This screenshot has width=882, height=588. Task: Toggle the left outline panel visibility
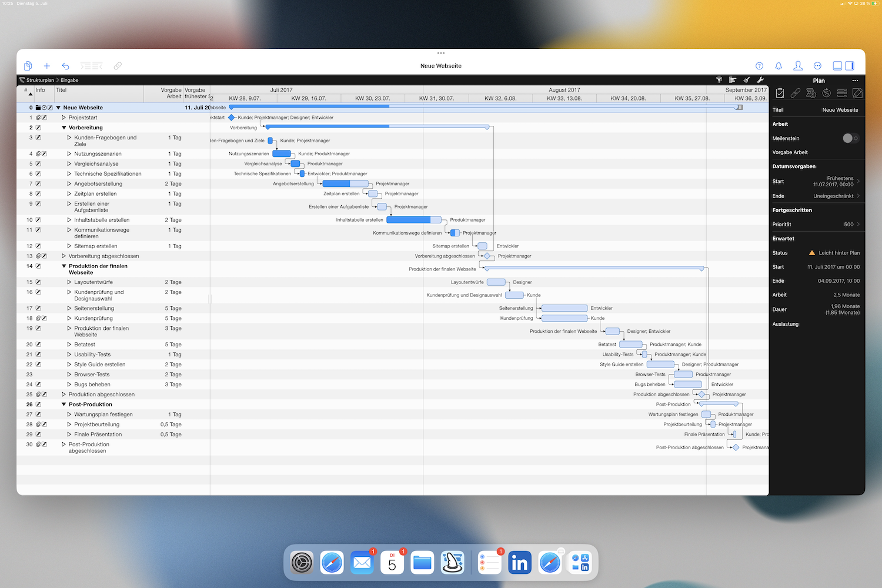837,65
